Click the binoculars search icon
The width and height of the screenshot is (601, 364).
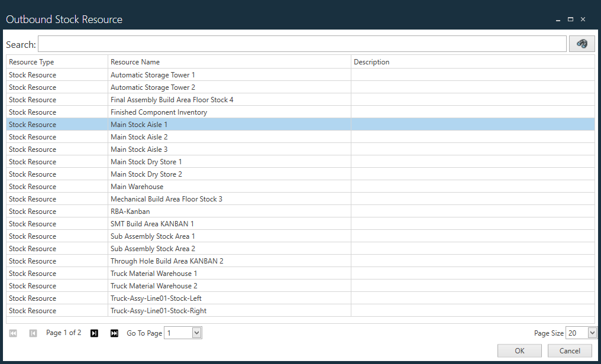tap(581, 43)
